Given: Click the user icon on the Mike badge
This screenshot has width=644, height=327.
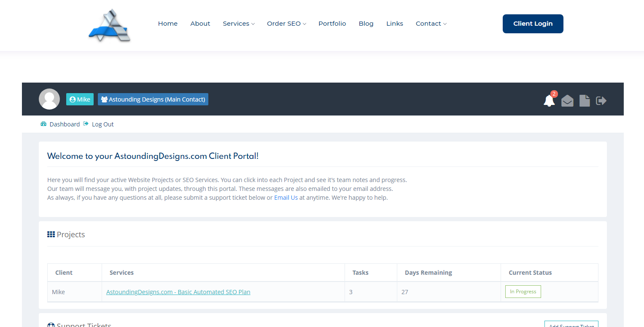Looking at the screenshot, I should coord(73,99).
